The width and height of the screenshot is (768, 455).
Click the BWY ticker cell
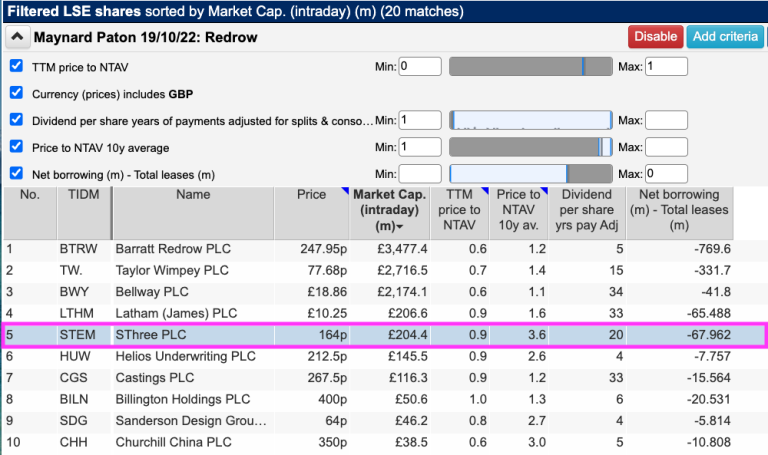pyautogui.click(x=74, y=292)
